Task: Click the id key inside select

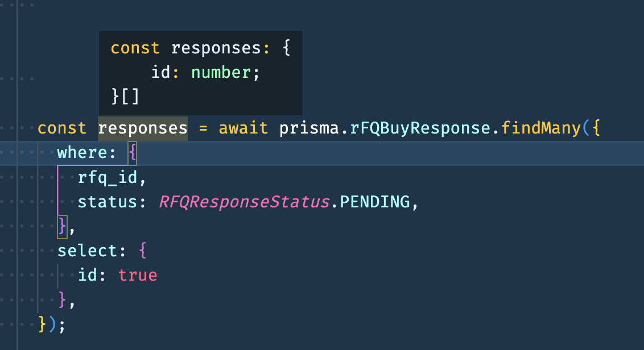Action: (x=88, y=275)
